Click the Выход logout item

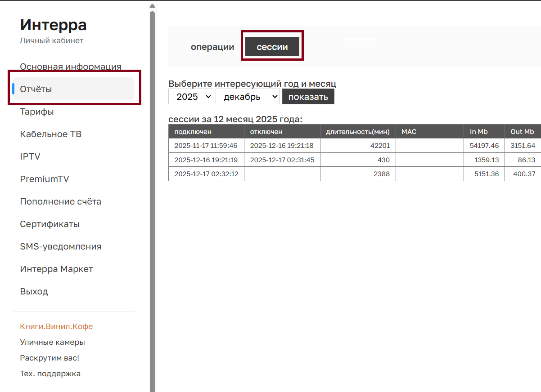34,291
